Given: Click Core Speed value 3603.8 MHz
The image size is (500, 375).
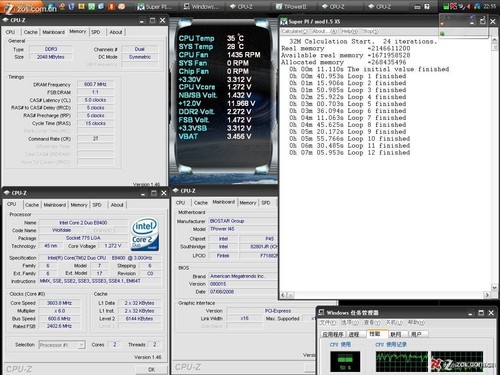Looking at the screenshot, I should coord(59,303).
